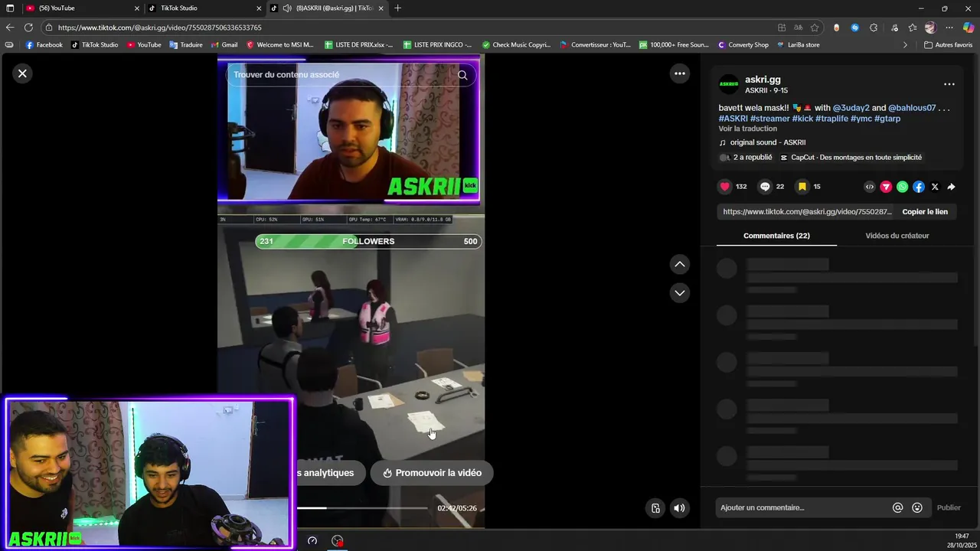The width and height of the screenshot is (980, 551).
Task: Open original sound - ASKRII link
Action: click(x=767, y=142)
